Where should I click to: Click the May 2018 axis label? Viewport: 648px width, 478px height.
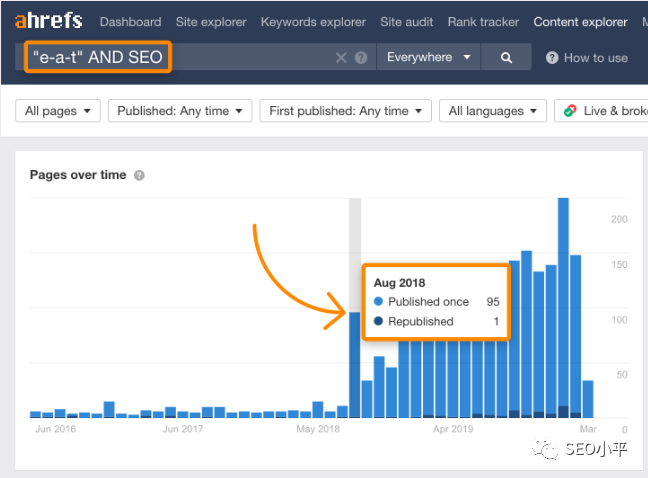[x=318, y=429]
